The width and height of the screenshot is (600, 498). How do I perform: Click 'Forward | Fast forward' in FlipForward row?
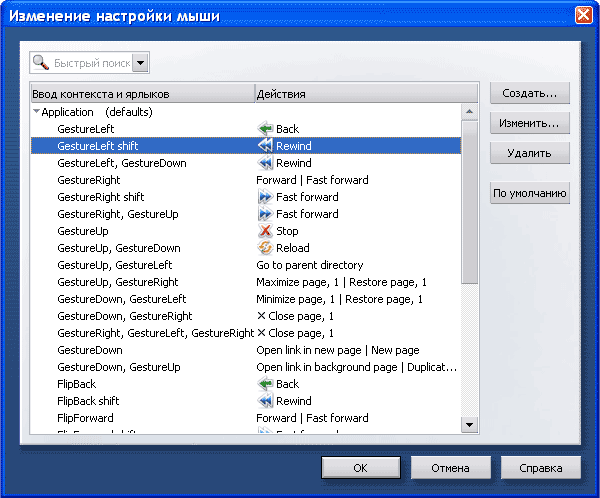pos(312,418)
